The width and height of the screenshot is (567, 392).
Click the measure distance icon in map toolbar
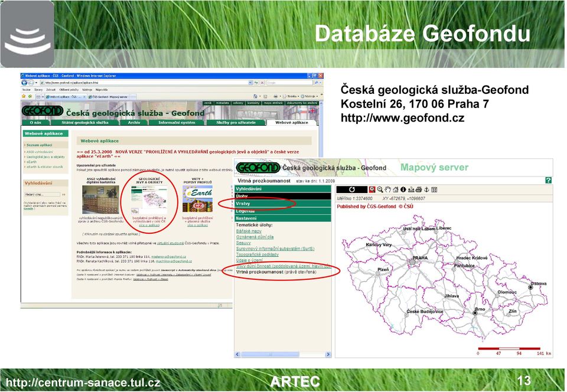point(411,190)
